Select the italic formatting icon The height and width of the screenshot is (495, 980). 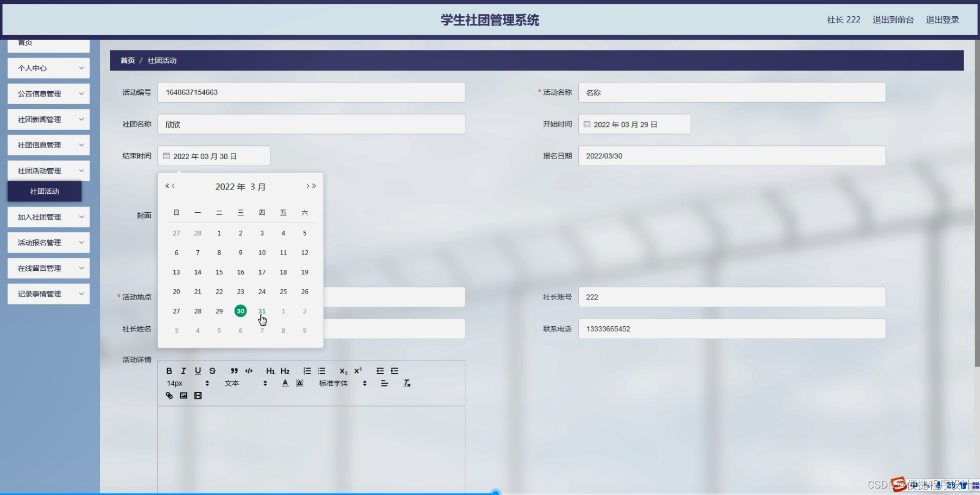184,371
